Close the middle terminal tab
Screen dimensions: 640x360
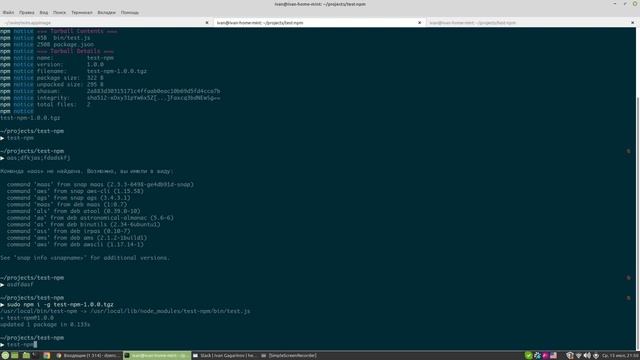coord(420,23)
